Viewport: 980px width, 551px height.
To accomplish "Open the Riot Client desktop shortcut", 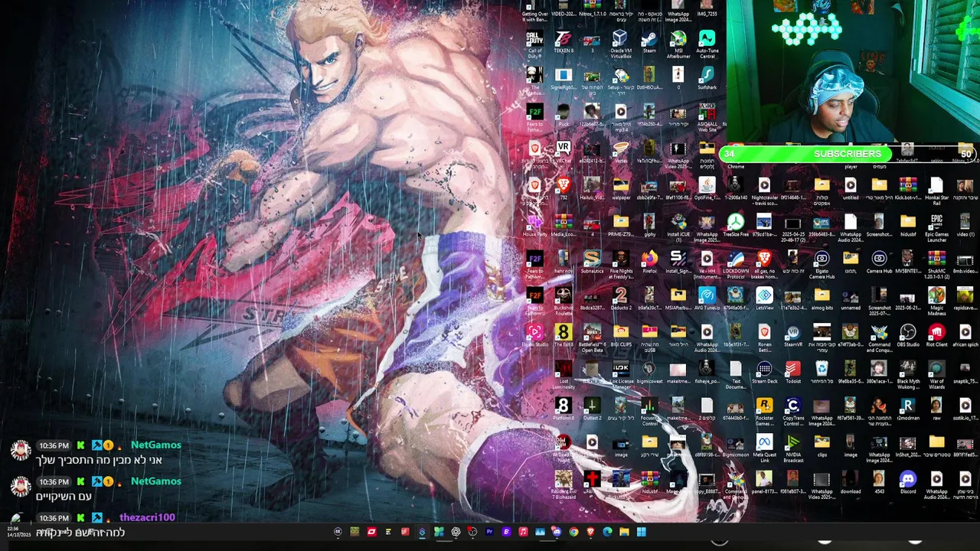I will pos(936,335).
